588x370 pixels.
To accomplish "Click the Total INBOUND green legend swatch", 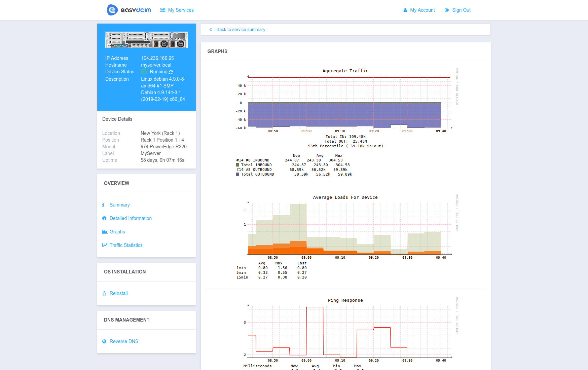I will (238, 165).
